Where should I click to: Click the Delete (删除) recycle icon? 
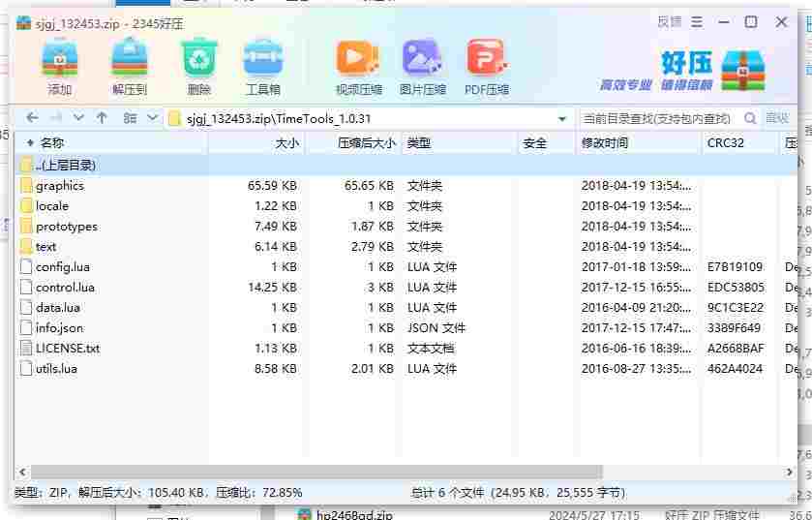[x=198, y=58]
